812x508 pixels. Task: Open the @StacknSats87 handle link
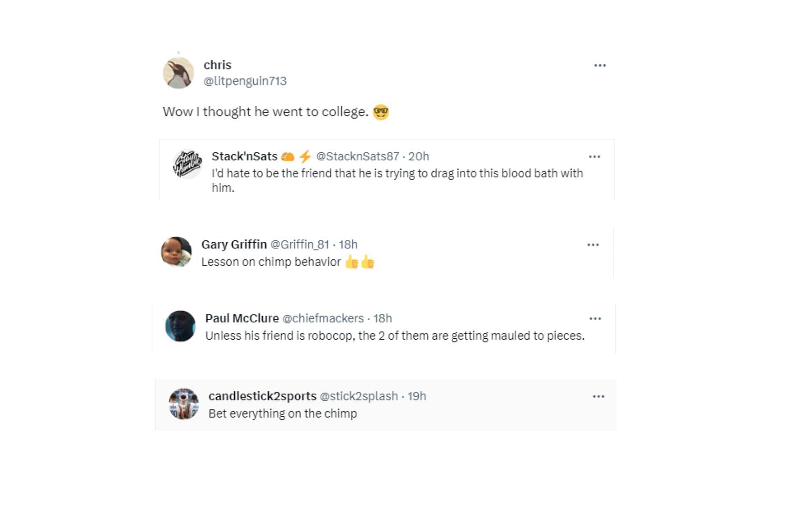coord(357,157)
